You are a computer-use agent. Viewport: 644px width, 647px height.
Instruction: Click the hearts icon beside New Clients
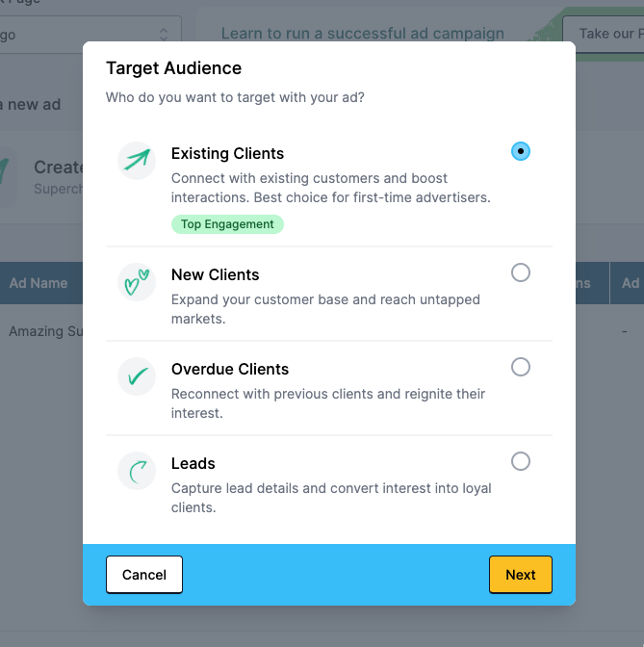tap(137, 282)
